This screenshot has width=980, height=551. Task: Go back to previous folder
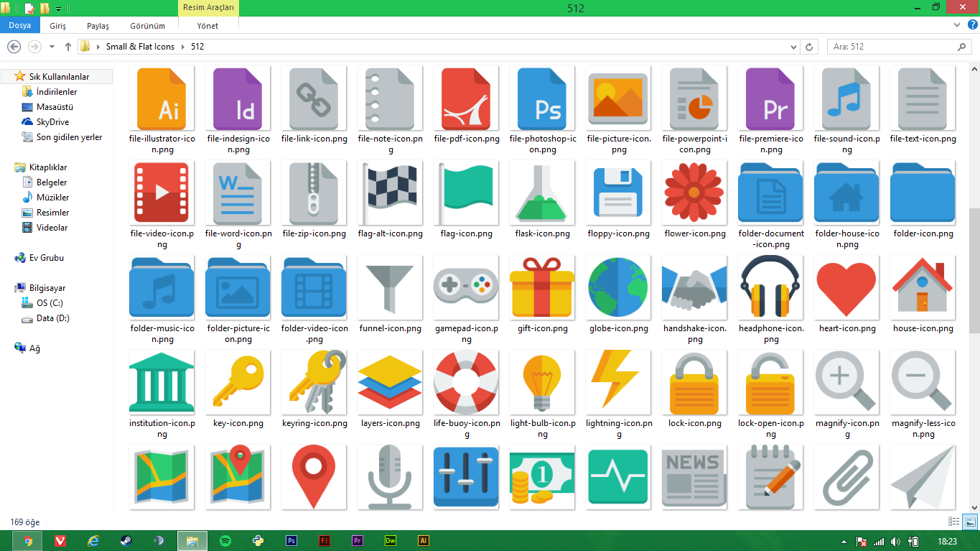point(13,47)
